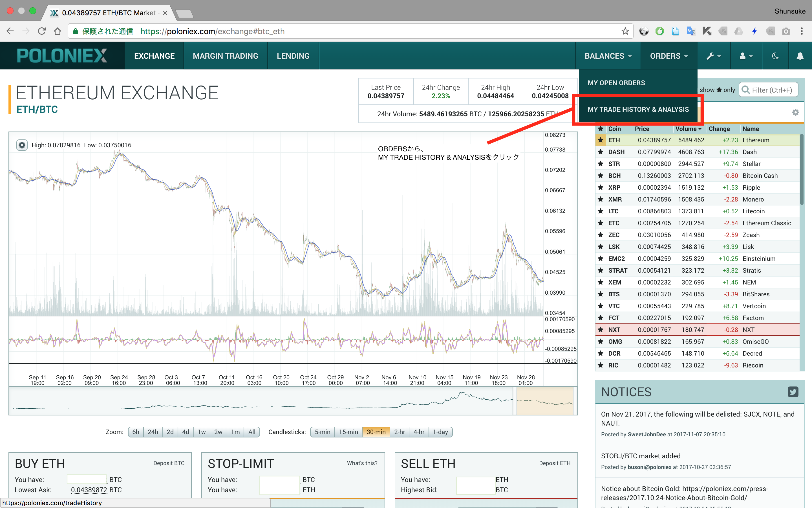
Task: Click the Poloniex logo
Action: (62, 56)
